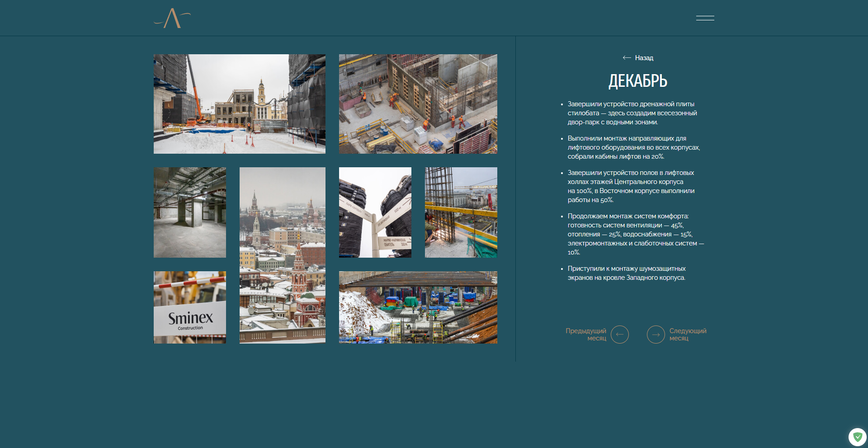Open the hamburger menu
The height and width of the screenshot is (448, 868).
pos(705,18)
